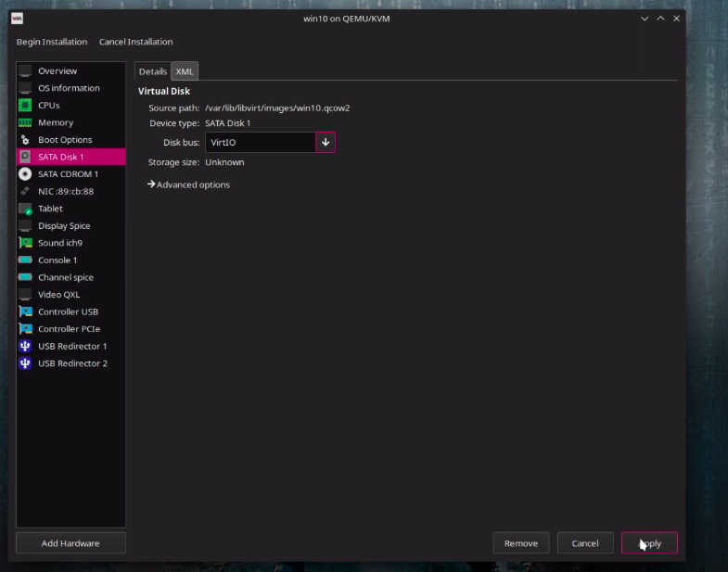Click the VirtIO disk bus field
The image size is (728, 572).
(x=261, y=142)
